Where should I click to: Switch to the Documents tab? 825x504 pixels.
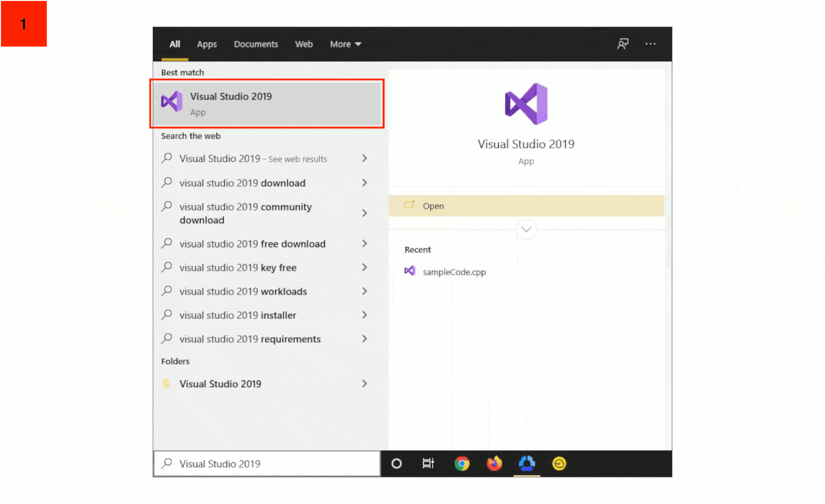pyautogui.click(x=256, y=44)
